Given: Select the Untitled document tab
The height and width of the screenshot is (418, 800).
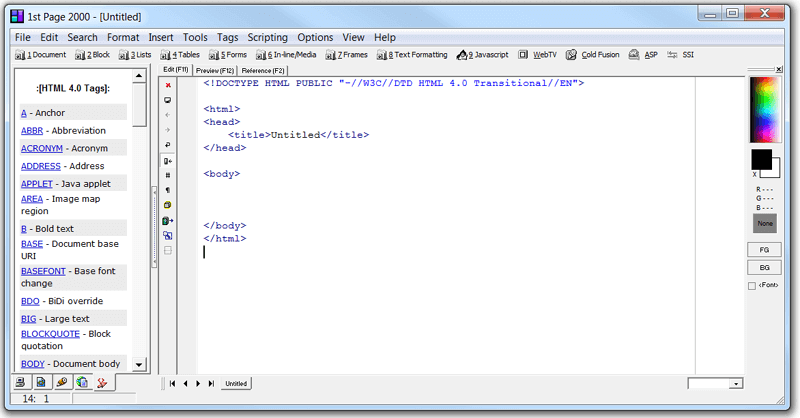Looking at the screenshot, I should tap(236, 383).
